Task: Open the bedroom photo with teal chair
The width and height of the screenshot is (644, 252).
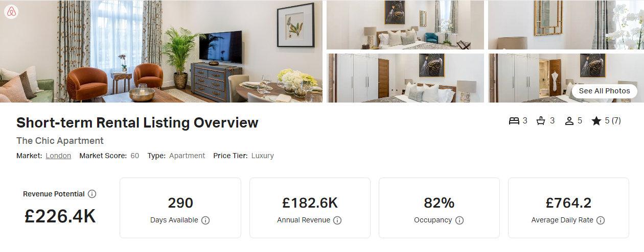Action: pos(405,24)
